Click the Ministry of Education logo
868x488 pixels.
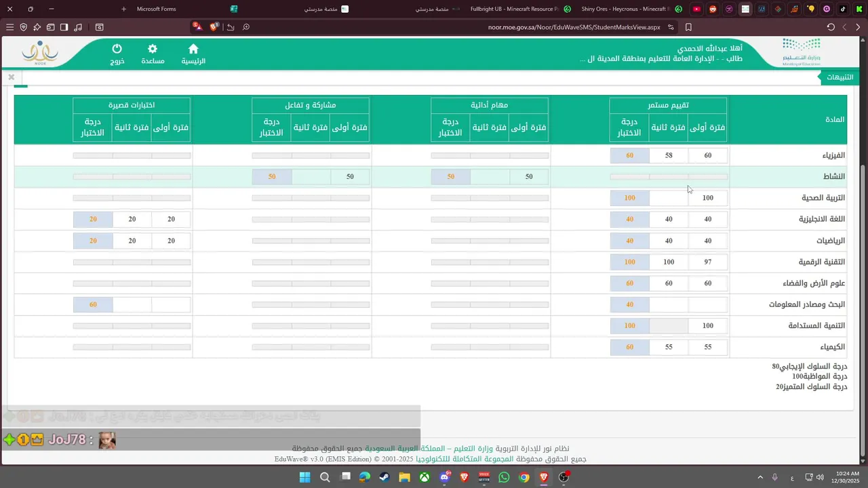[x=802, y=53]
